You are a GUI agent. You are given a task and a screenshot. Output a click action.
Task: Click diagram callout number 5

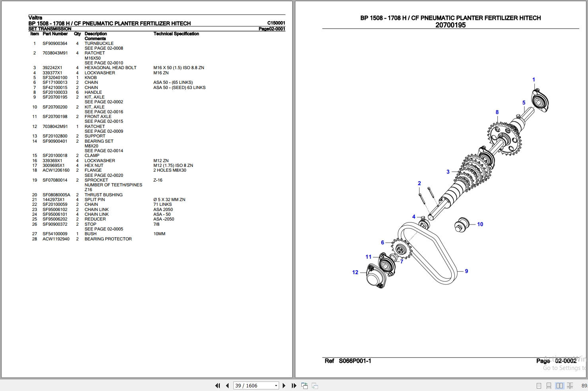524,103
